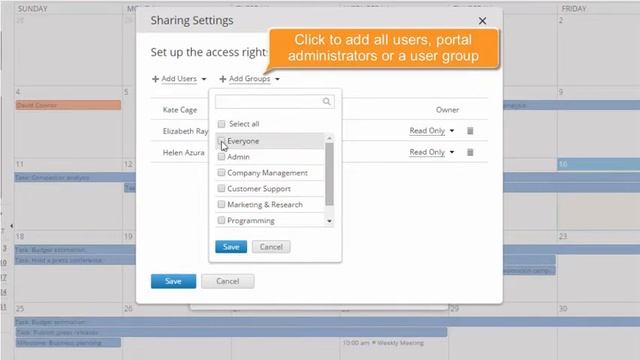This screenshot has width=640, height=360.
Task: Check the Everyone group checkbox
Action: coord(221,141)
